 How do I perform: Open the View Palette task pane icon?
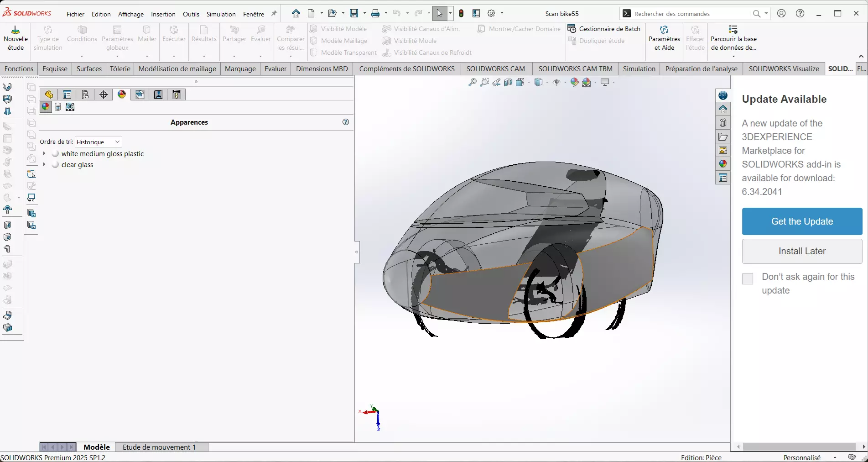click(x=723, y=150)
